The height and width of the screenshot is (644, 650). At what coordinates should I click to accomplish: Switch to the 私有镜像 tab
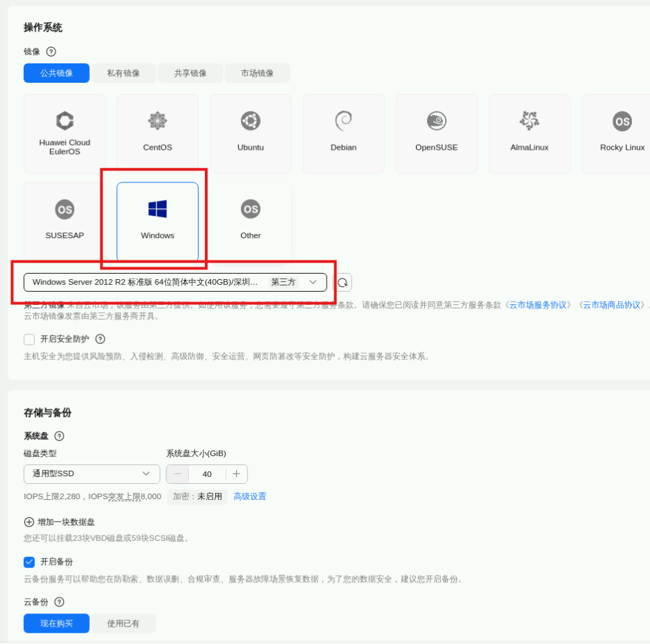click(123, 73)
